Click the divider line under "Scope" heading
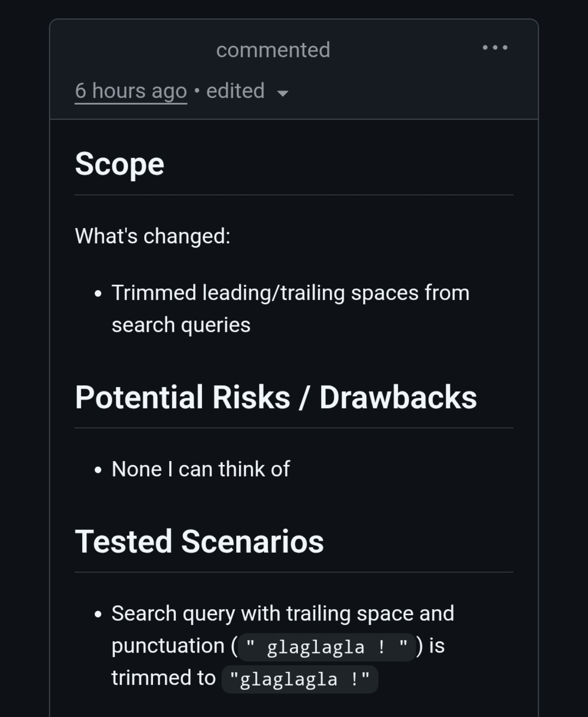588x717 pixels. (294, 195)
